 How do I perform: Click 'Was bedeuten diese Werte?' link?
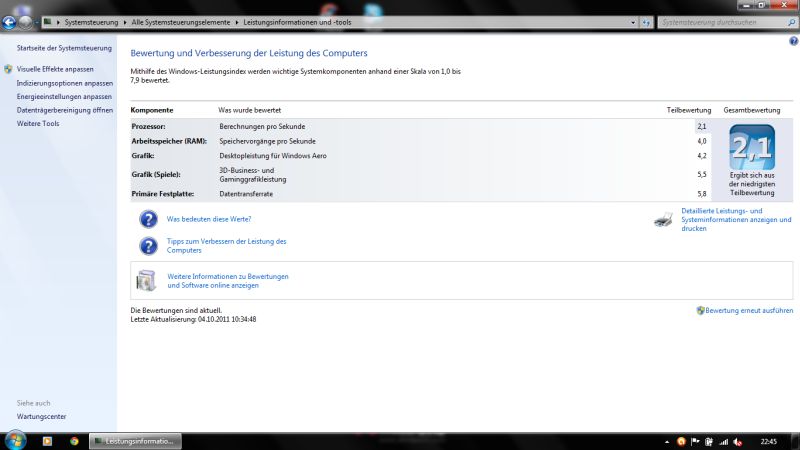click(209, 219)
